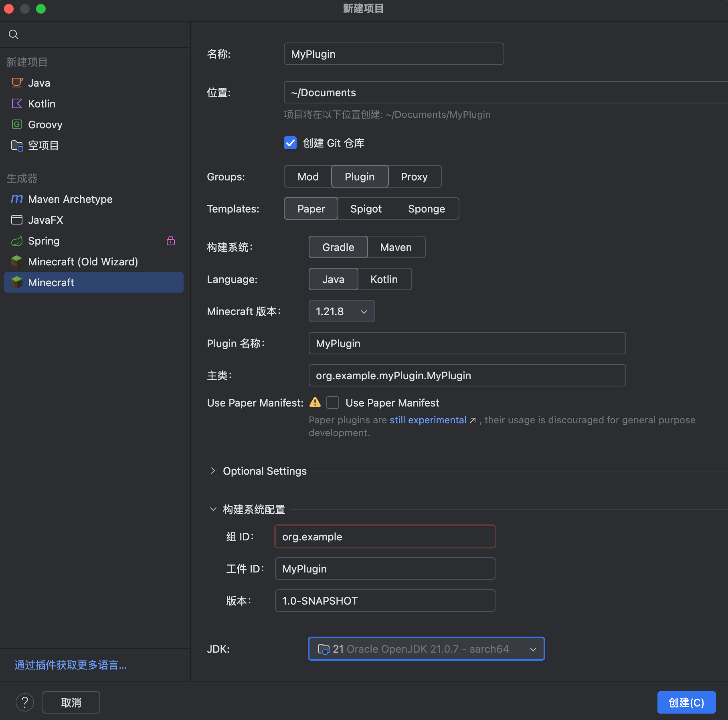Select Minecraft (Old Wizard) grass block icon
This screenshot has width=728, height=720.
[17, 261]
